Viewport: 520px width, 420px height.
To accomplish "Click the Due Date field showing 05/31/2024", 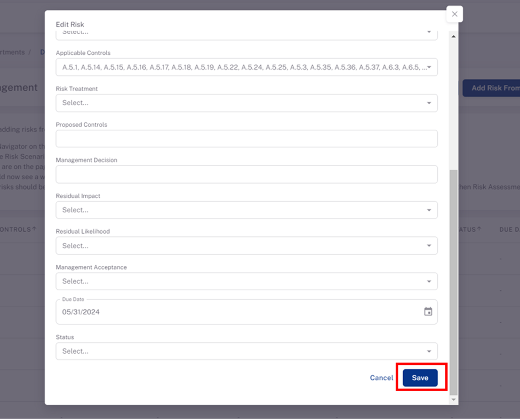I will [246, 312].
